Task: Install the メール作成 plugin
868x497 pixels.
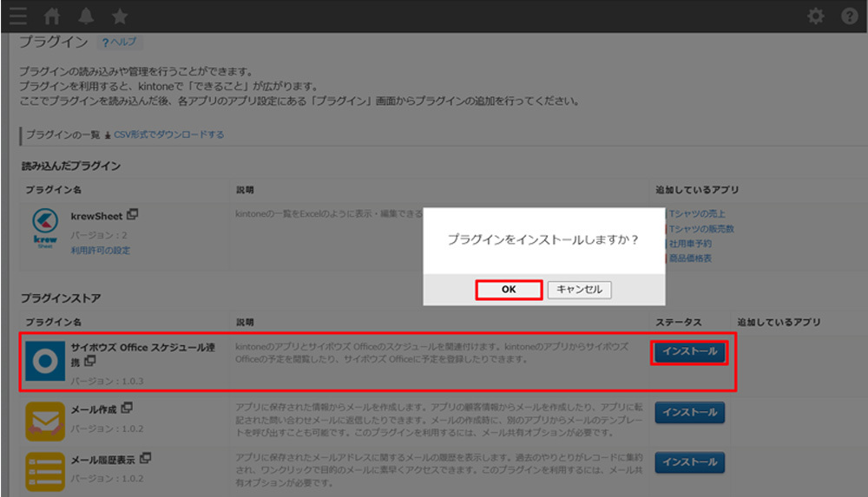Action: pos(690,412)
